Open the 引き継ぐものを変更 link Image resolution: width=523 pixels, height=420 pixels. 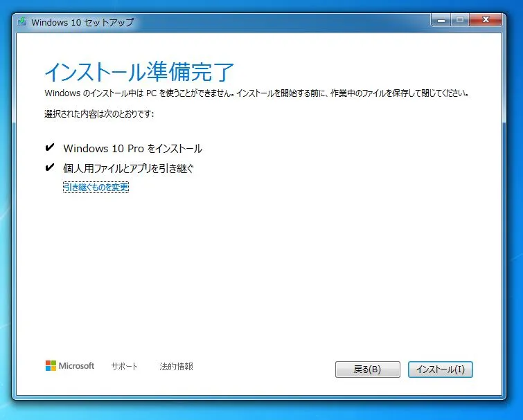[96, 188]
